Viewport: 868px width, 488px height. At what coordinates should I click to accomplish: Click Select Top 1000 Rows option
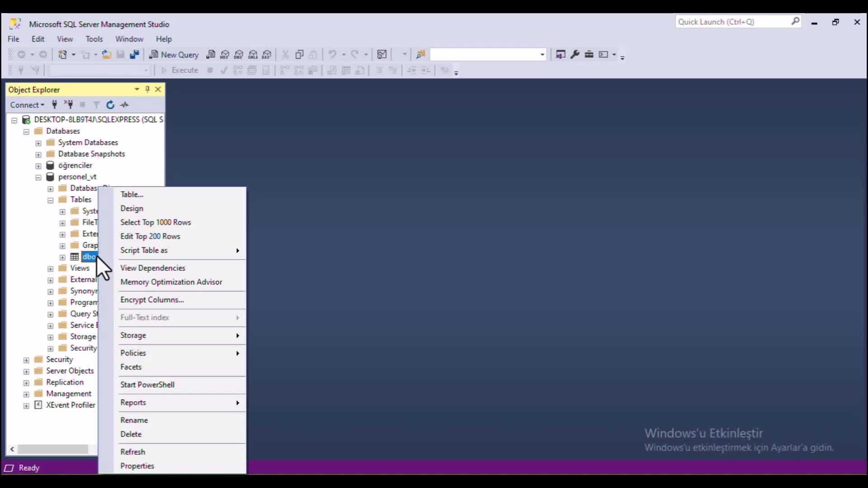156,222
